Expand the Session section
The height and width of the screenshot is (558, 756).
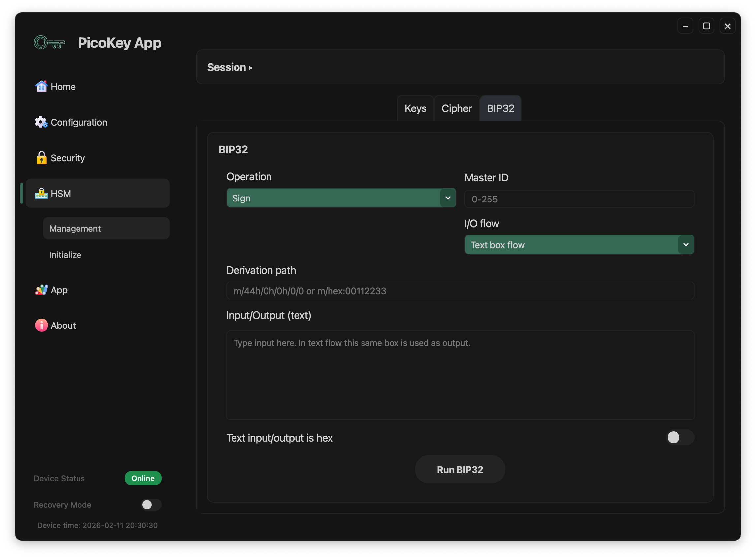(230, 67)
